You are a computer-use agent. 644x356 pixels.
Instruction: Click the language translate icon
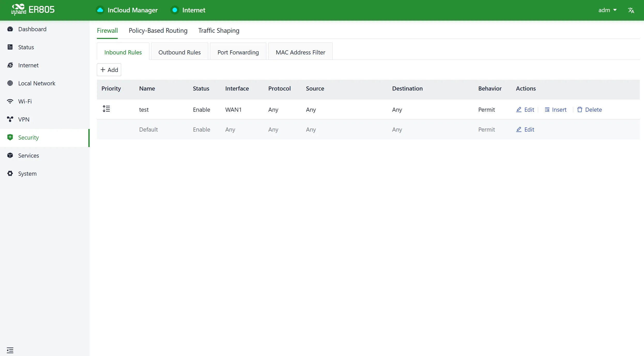[x=631, y=10]
